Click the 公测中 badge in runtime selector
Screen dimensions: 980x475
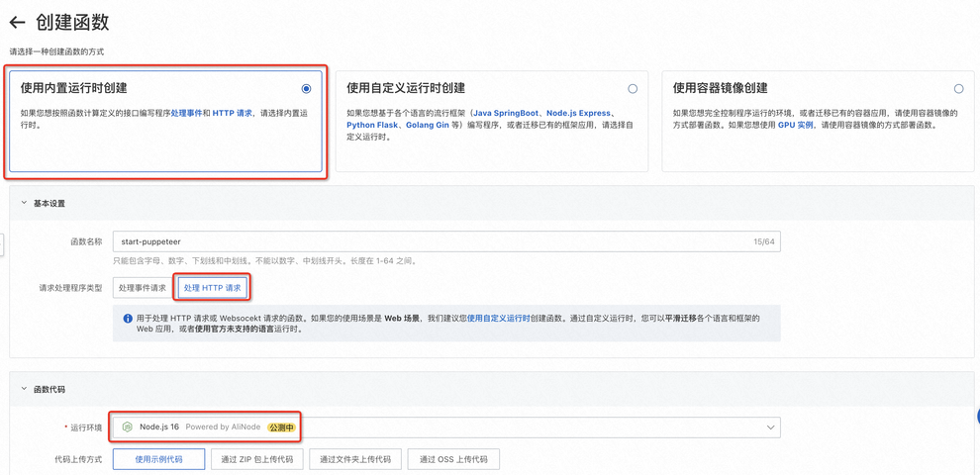(281, 427)
